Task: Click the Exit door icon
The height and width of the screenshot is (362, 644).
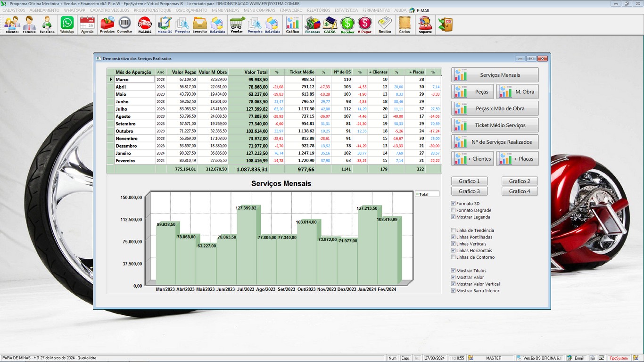Action: tap(445, 25)
